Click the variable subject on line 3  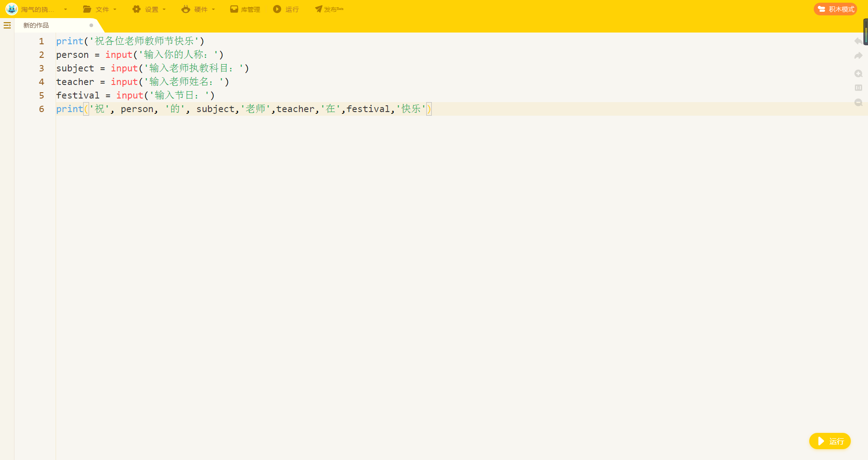pos(75,68)
